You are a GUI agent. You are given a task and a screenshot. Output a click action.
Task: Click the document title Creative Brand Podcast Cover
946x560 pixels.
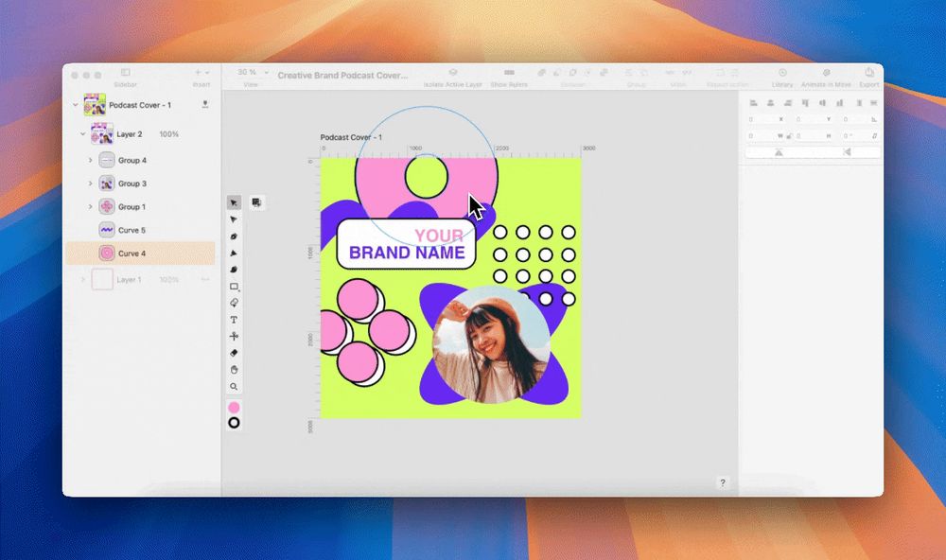[342, 76]
